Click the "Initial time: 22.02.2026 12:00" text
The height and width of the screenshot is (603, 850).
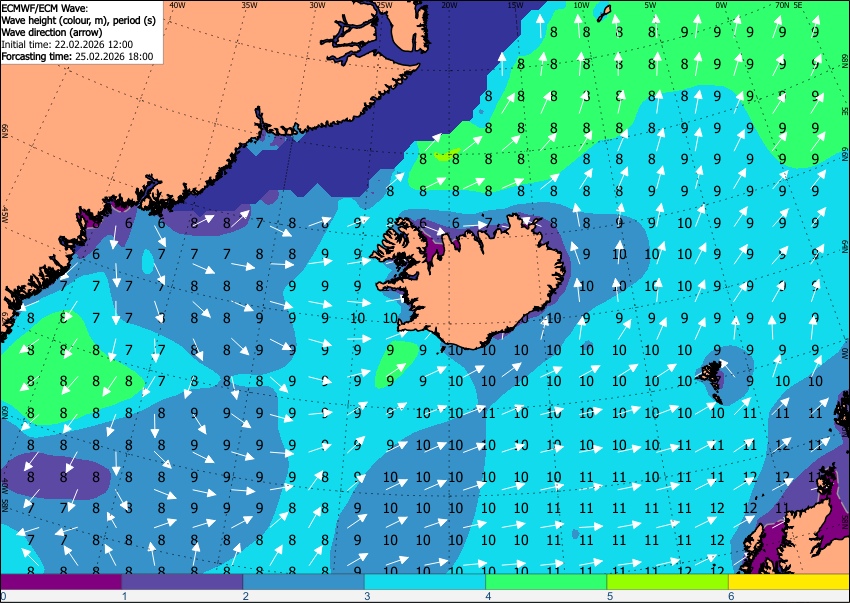[x=67, y=44]
